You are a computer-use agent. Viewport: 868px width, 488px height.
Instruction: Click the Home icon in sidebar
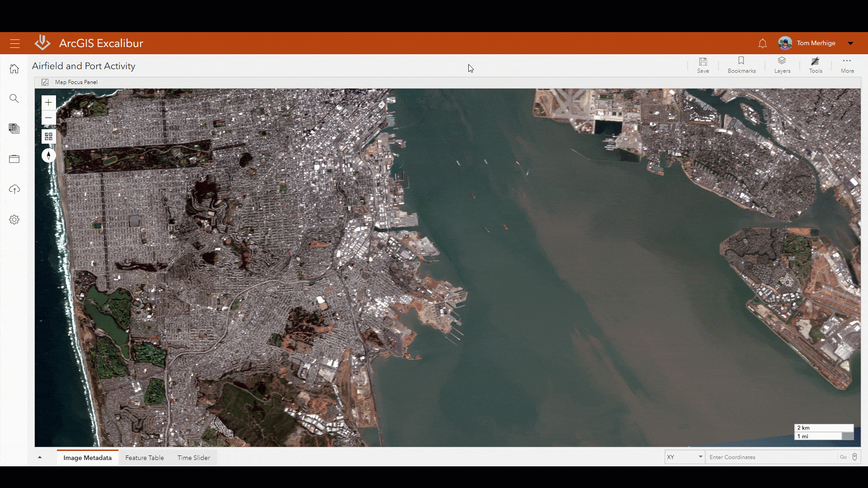14,69
